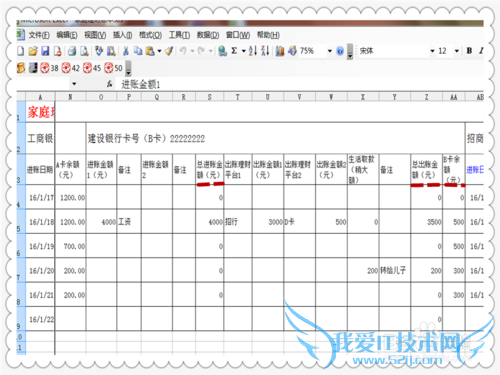The height and width of the screenshot is (375, 500).
Task: Print the sheet with the printer icon
Action: click(72, 51)
